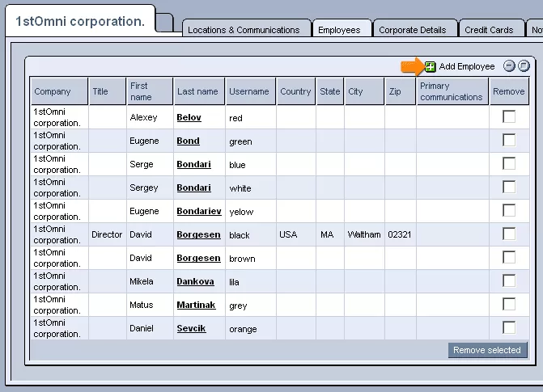This screenshot has height=392, width=543.
Task: Select the 1stOmni corporation main tab
Action: [79, 22]
